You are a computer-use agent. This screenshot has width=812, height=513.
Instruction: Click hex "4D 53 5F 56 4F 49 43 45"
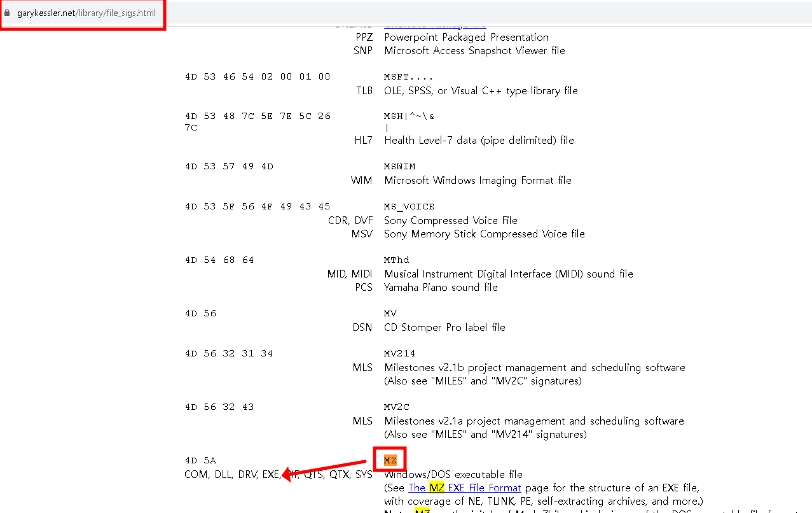tap(258, 207)
